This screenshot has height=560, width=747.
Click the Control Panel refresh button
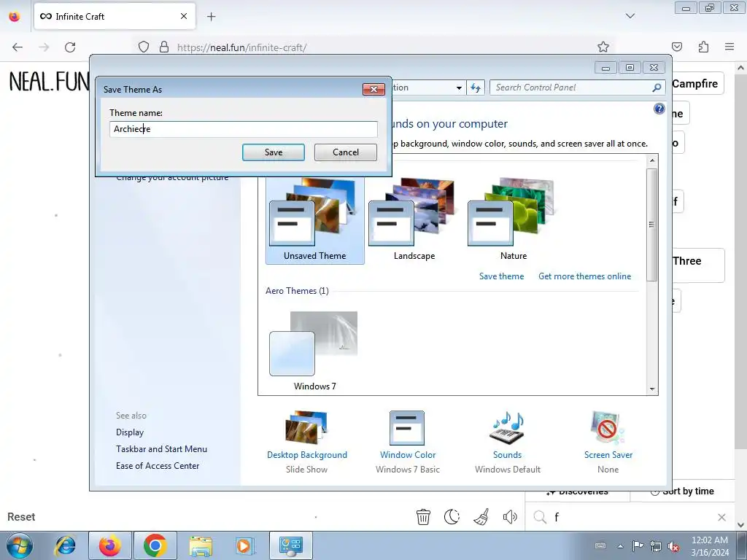(x=476, y=87)
